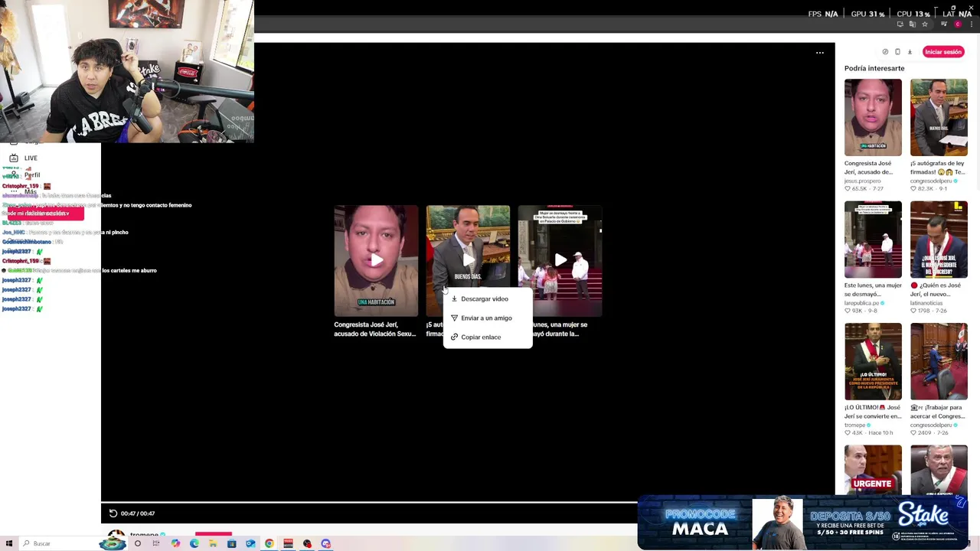Open the '¡LO ÚLTIMO!' José Jerí sidebar thumbnail
Image resolution: width=980 pixels, height=551 pixels.
[x=873, y=361]
